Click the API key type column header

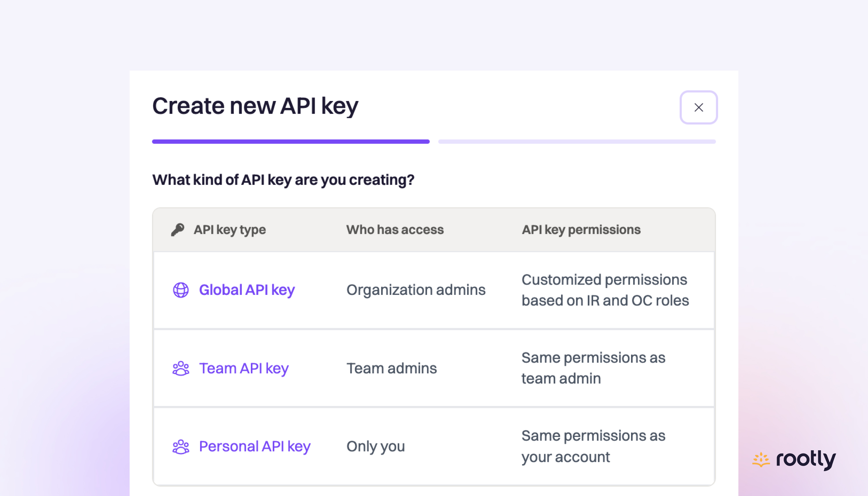pos(229,229)
